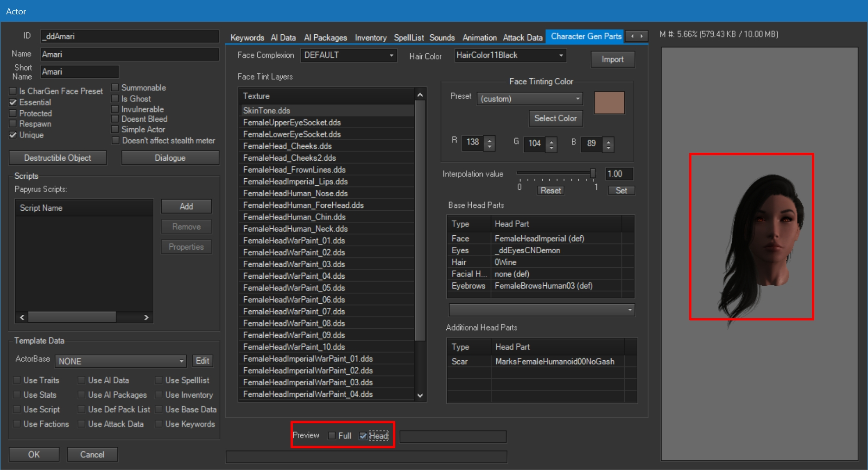Enable Doesnt Bleed checkbox
This screenshot has height=470, width=868.
click(x=115, y=119)
